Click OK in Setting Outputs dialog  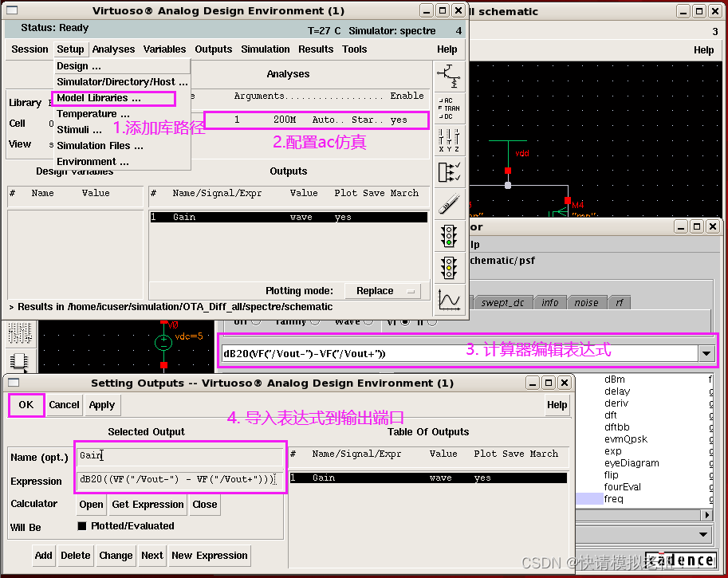pyautogui.click(x=26, y=405)
